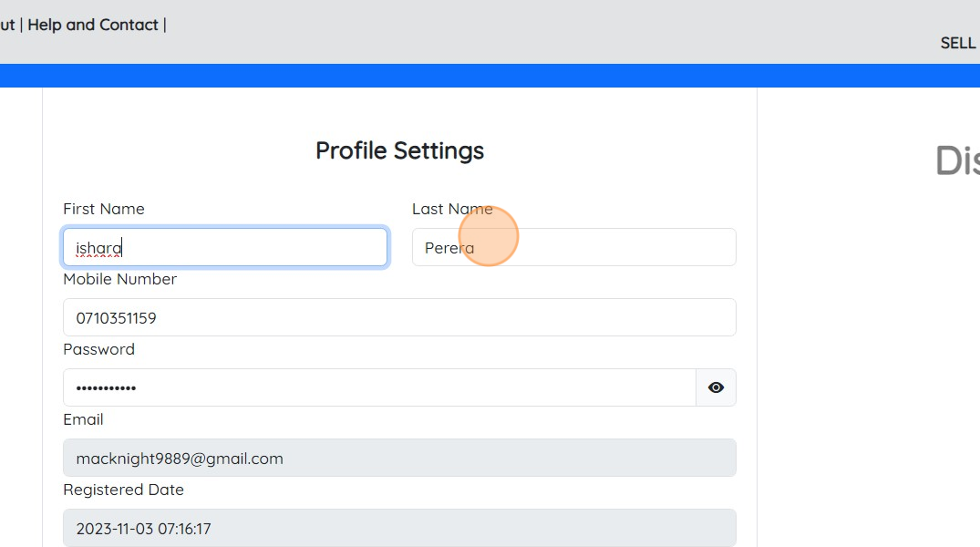Show the password using the eye icon

point(716,387)
